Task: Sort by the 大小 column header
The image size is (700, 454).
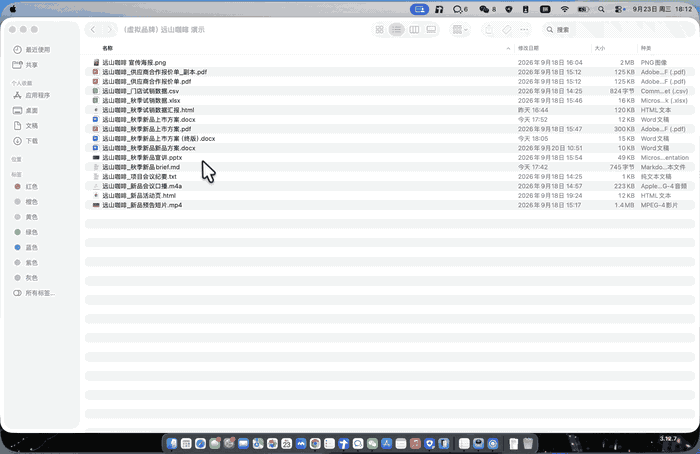Action: [600, 48]
